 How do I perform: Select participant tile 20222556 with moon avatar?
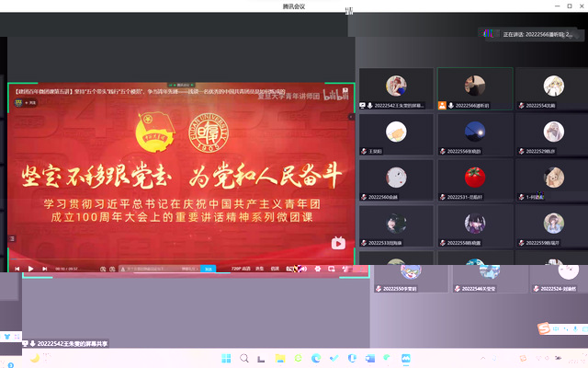(x=475, y=134)
